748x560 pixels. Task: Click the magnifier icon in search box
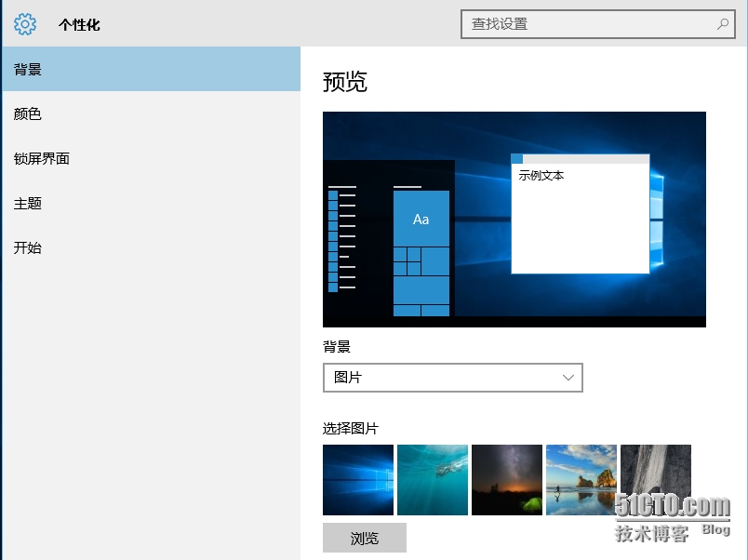pyautogui.click(x=723, y=24)
